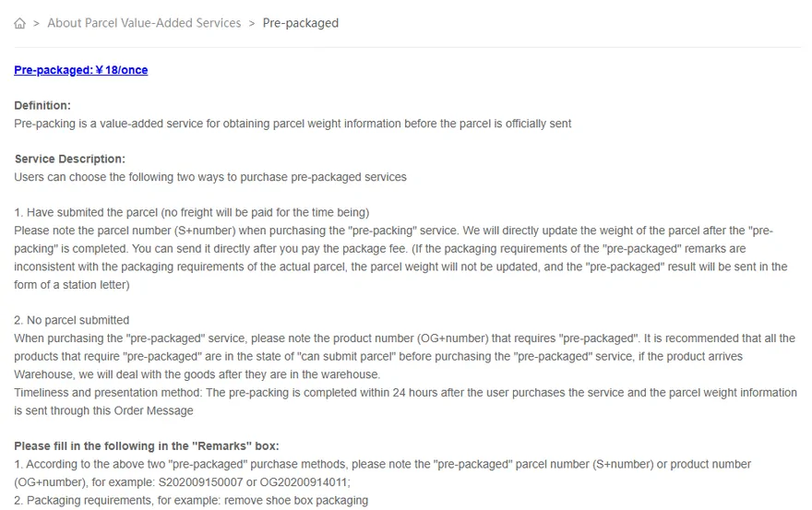The height and width of the screenshot is (510, 812).
Task: Go to the home page icon
Action: click(x=19, y=23)
